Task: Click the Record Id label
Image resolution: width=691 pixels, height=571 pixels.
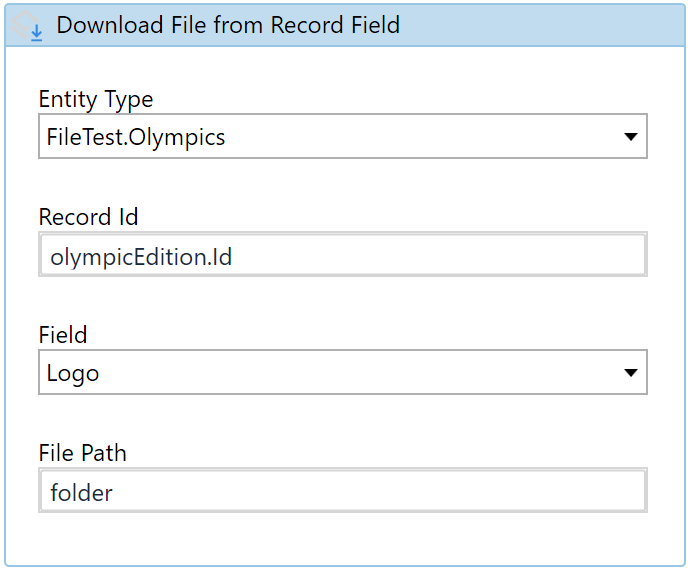Action: [88, 217]
